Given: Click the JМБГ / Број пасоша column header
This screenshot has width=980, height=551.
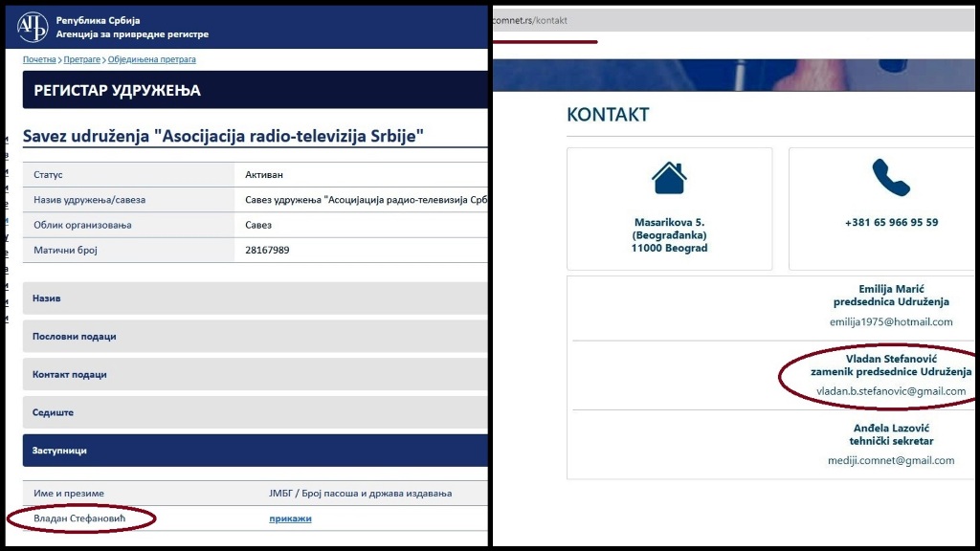Looking at the screenshot, I should click(360, 493).
